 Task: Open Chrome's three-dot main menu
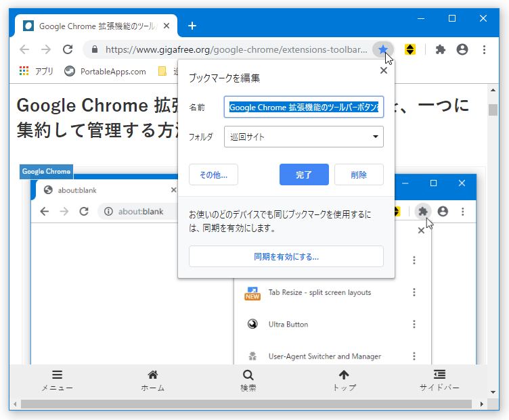pos(484,49)
